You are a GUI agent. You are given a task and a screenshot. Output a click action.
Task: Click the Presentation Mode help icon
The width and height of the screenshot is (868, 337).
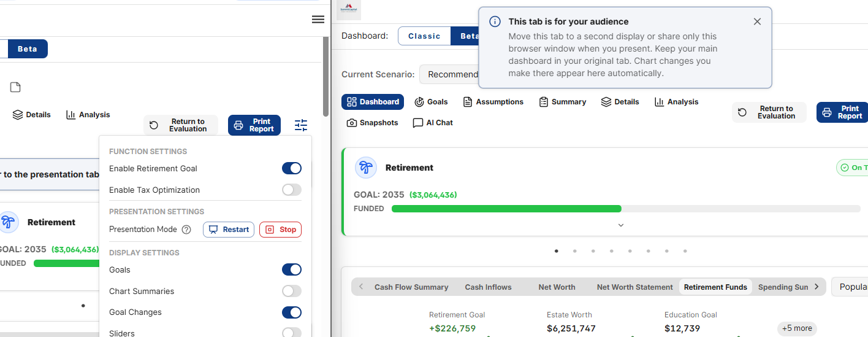[187, 230]
